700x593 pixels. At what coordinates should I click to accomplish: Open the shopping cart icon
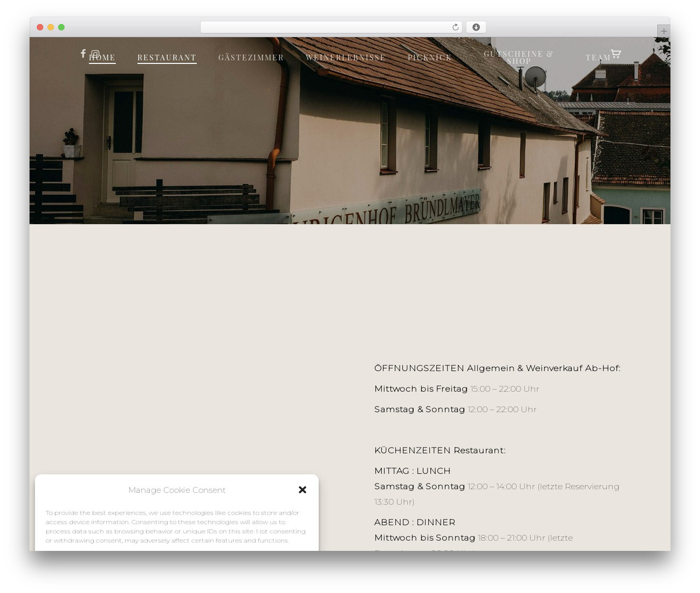click(616, 54)
